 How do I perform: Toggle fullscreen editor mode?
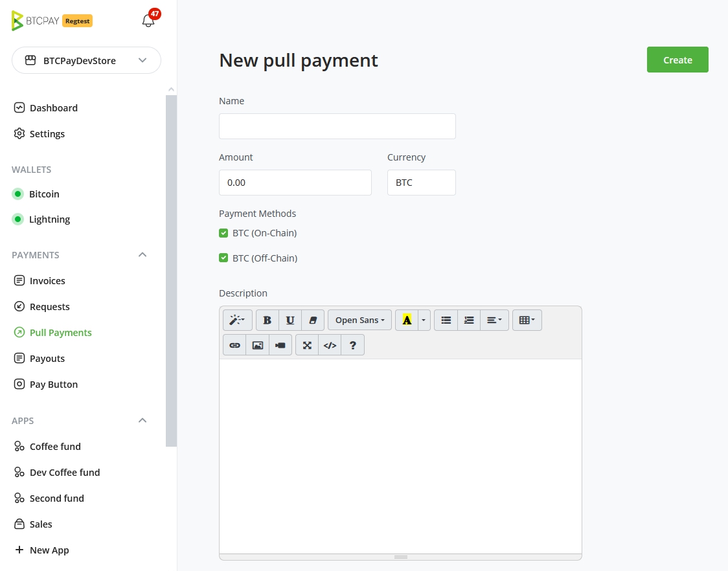(x=307, y=345)
